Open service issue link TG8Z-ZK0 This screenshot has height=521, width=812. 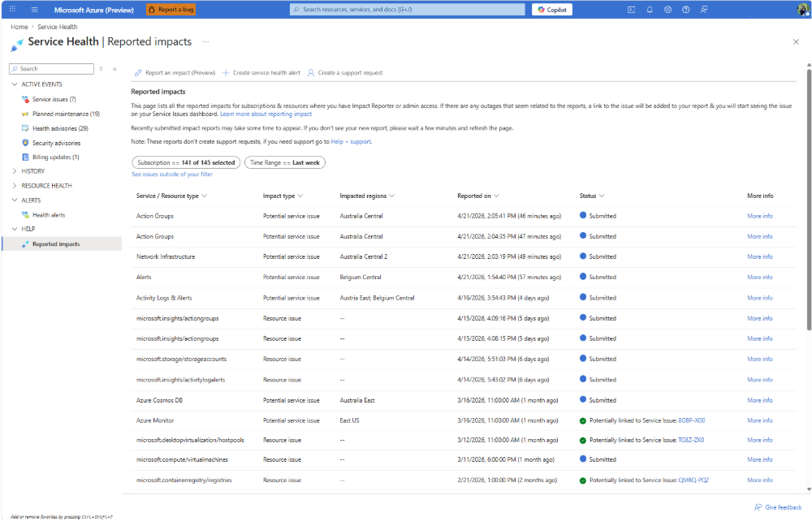click(691, 441)
